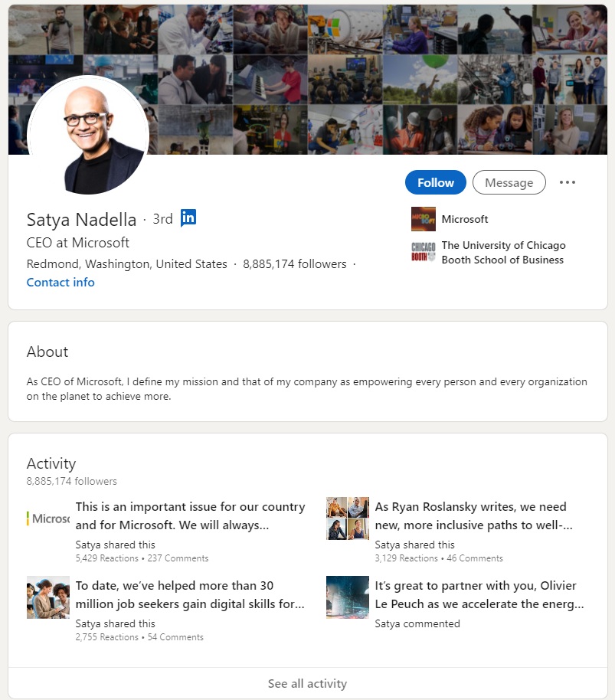View the circular profile photo
615x700 pixels.
pos(88,136)
